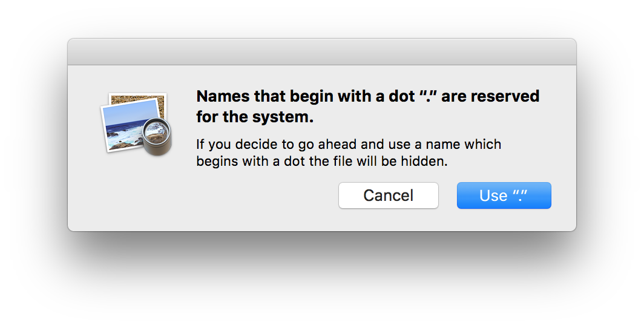Click the Cancel button
644x328 pixels.
pos(388,195)
